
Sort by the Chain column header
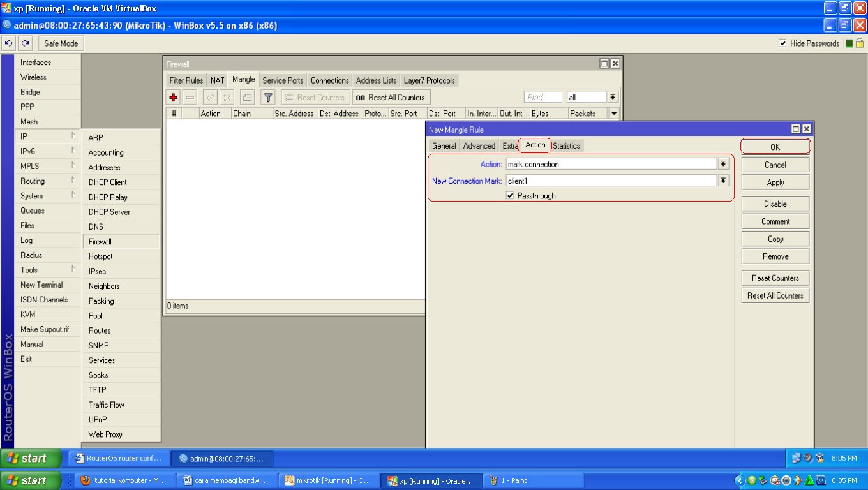click(251, 114)
